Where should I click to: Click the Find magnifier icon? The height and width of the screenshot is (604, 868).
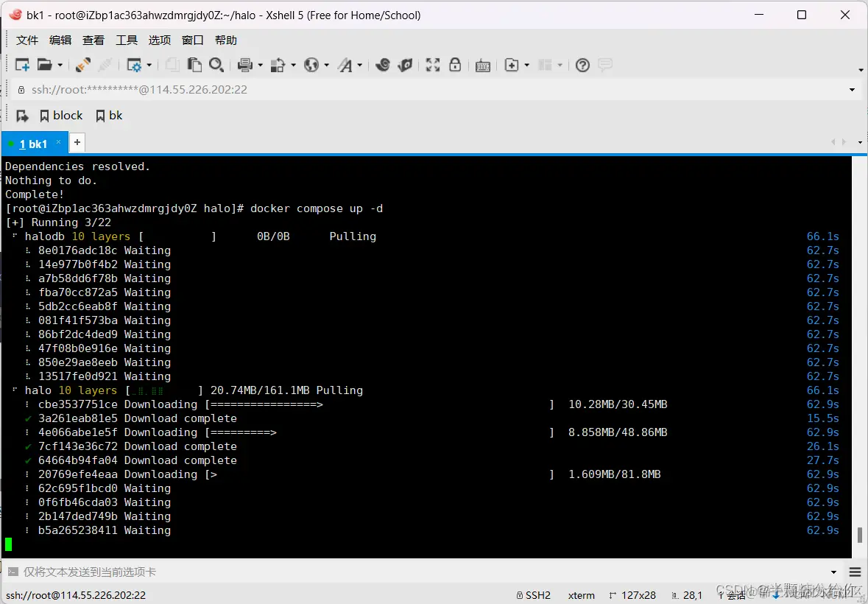(216, 65)
